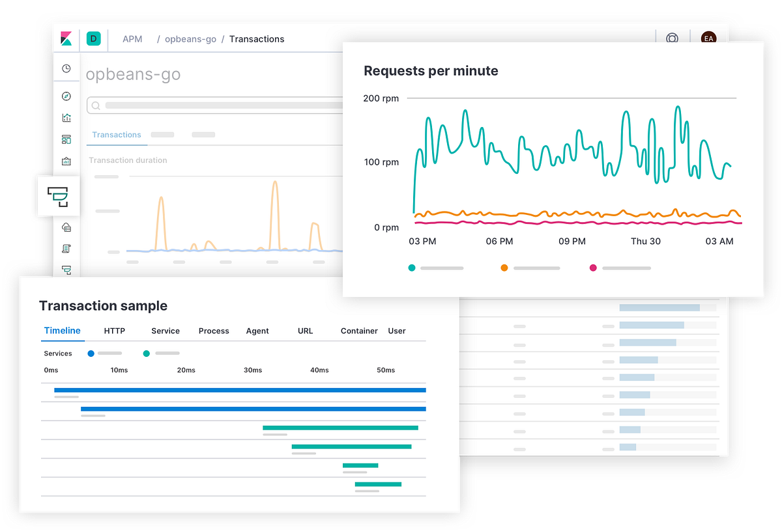Click the Logs icon in the sidebar
This screenshot has height=532, width=782.
(x=66, y=248)
